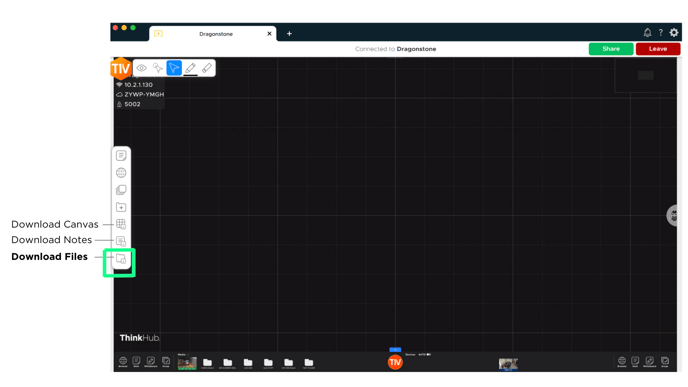Open Group in left bottom dock
This screenshot has height=387, width=688.
[x=166, y=362]
